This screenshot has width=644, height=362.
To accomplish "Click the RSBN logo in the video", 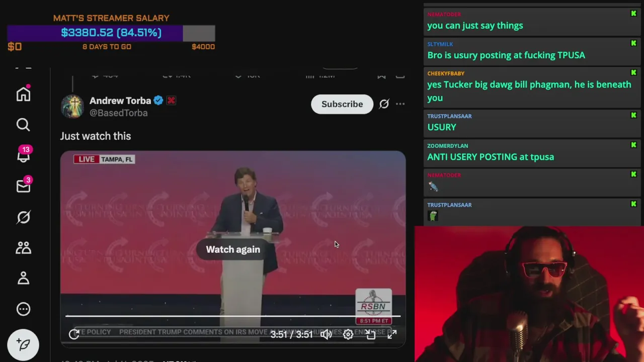I will pos(373,306).
